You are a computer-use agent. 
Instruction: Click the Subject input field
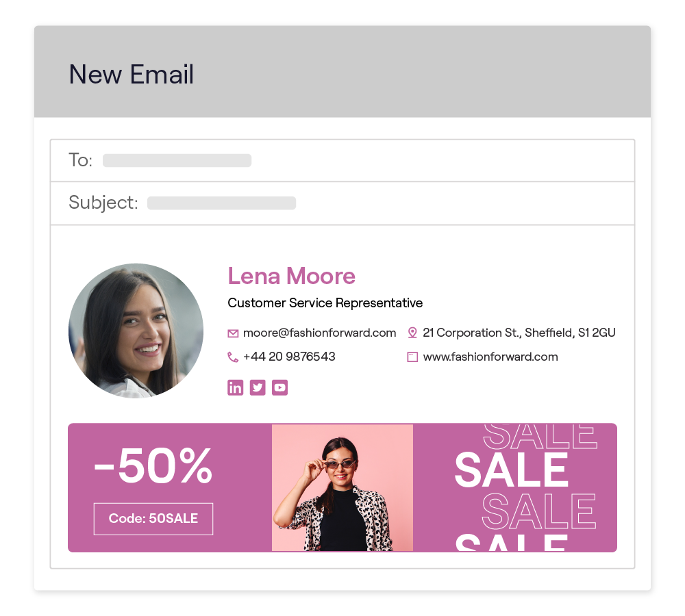click(221, 203)
